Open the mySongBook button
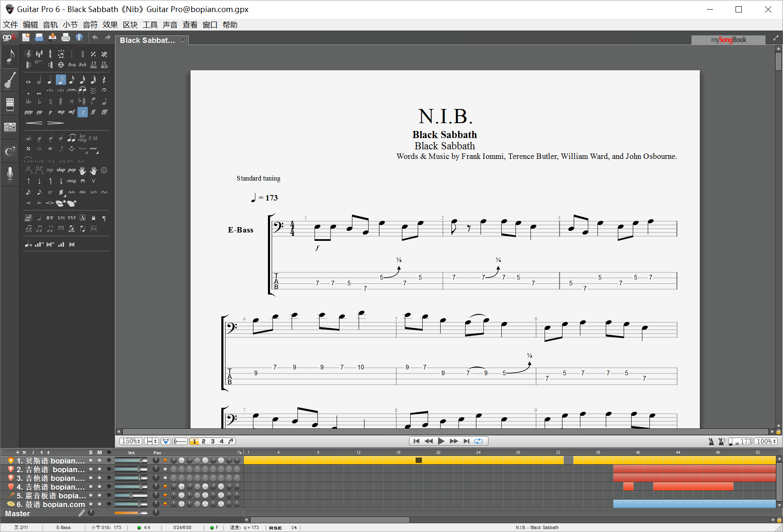Image resolution: width=783 pixels, height=532 pixels. pos(728,40)
